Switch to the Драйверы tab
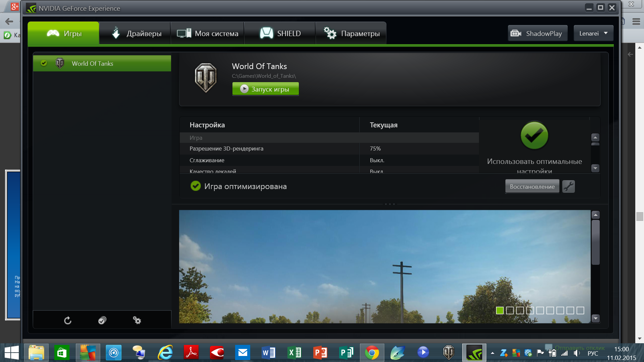644x362 pixels. pos(135,33)
